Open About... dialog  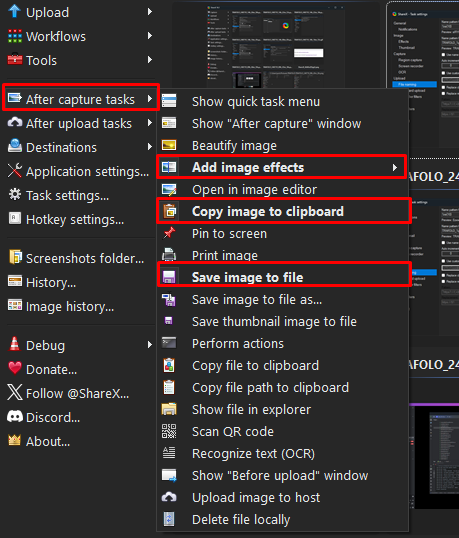point(80,441)
